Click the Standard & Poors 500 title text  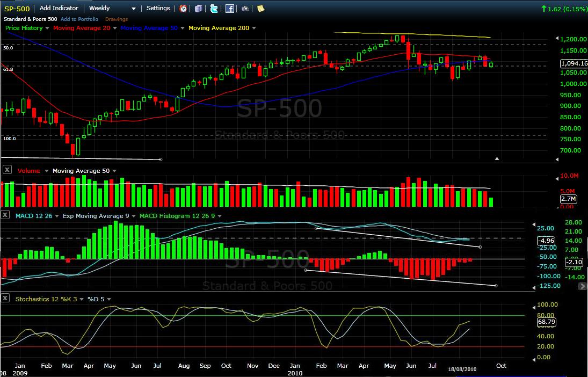31,19
